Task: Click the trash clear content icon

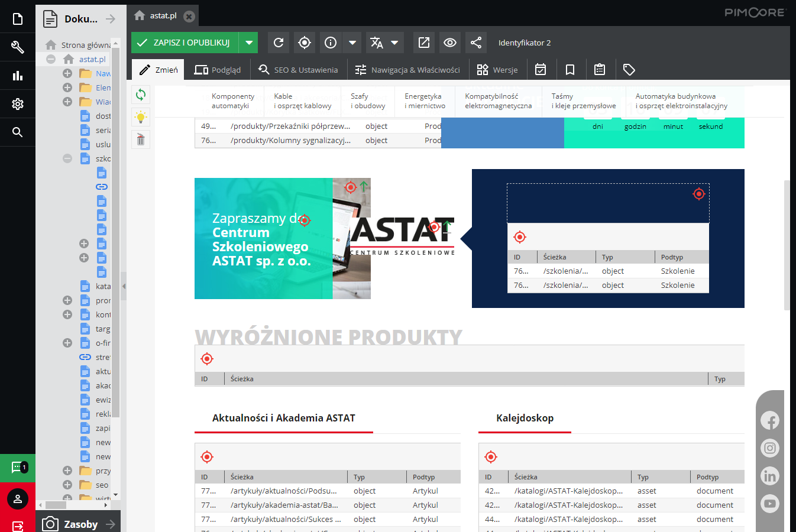Action: click(141, 140)
